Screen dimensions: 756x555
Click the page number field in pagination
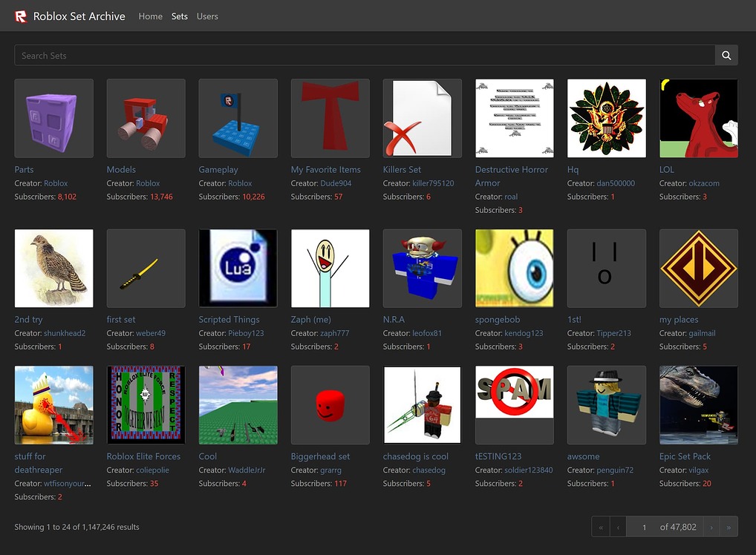point(644,527)
